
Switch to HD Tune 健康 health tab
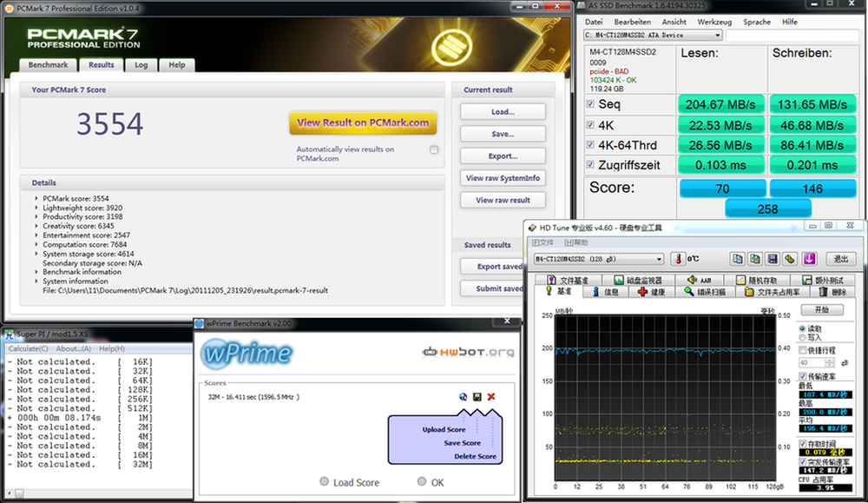coord(652,292)
